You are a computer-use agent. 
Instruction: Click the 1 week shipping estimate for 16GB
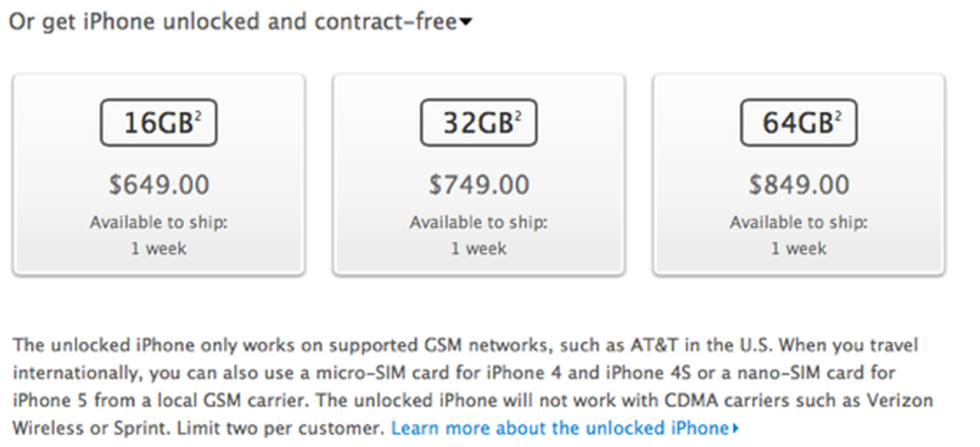[x=158, y=248]
